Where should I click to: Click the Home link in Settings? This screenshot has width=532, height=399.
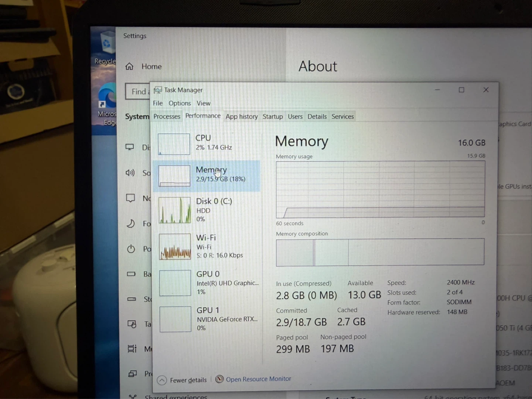coord(151,67)
